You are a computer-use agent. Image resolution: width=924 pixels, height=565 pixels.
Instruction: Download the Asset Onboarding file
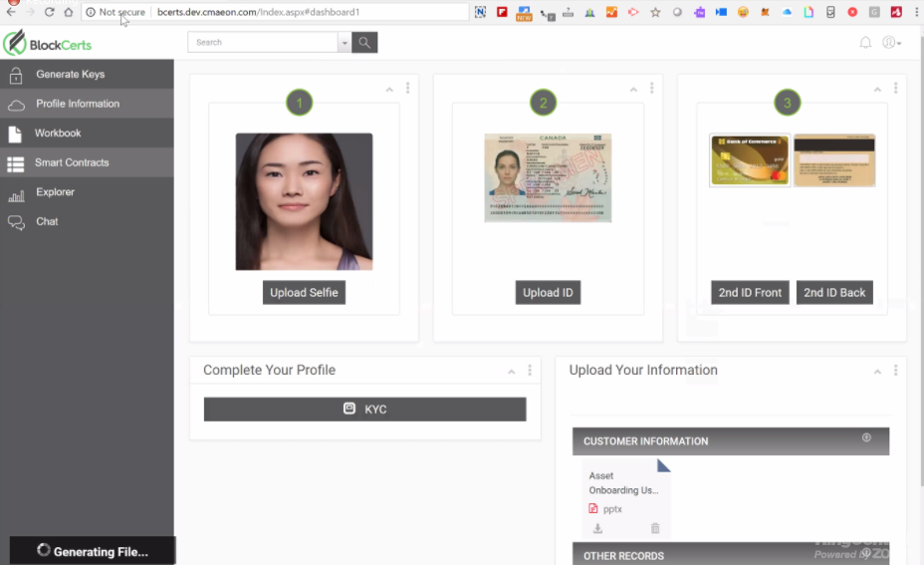(x=597, y=528)
